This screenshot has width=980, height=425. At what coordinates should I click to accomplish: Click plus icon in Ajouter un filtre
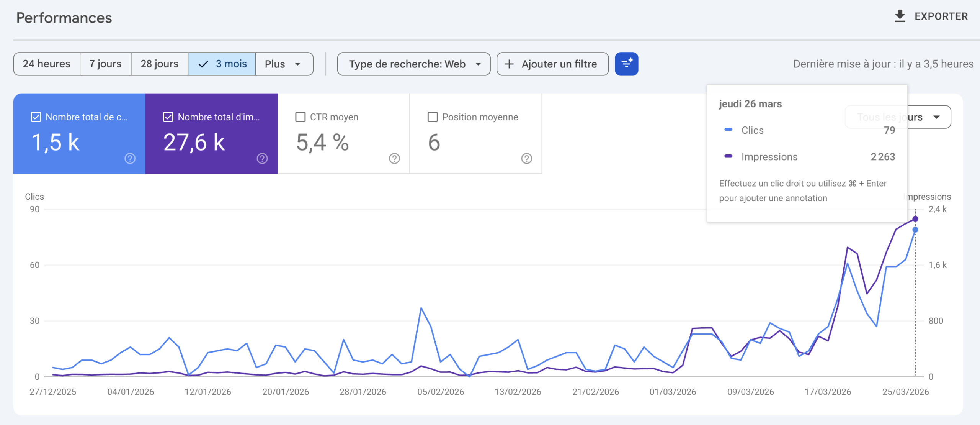[x=509, y=64]
